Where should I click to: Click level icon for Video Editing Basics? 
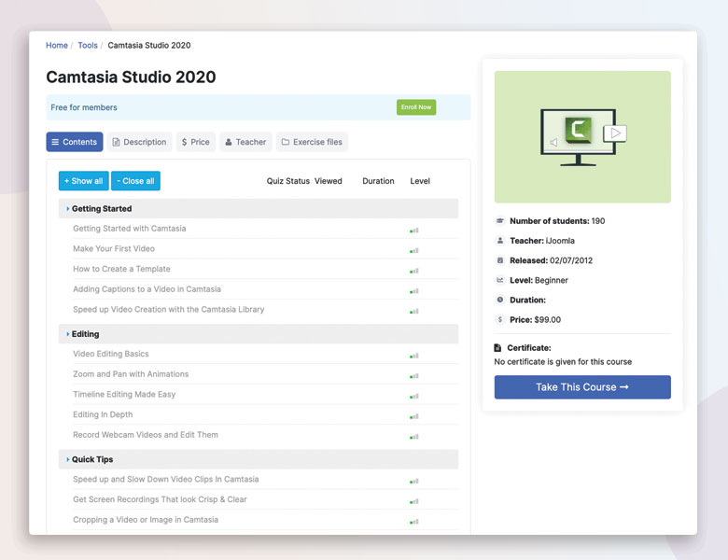[414, 356]
